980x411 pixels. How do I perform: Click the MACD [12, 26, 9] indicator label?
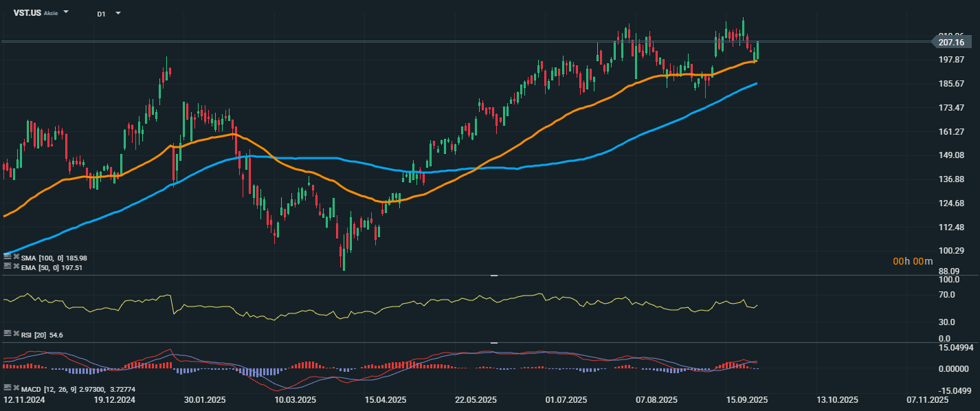(x=48, y=388)
